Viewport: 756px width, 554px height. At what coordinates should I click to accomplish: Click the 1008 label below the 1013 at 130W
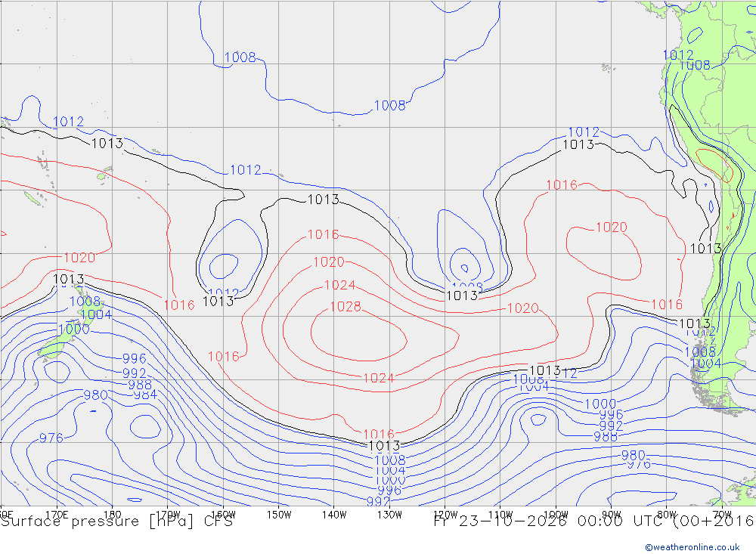point(390,460)
